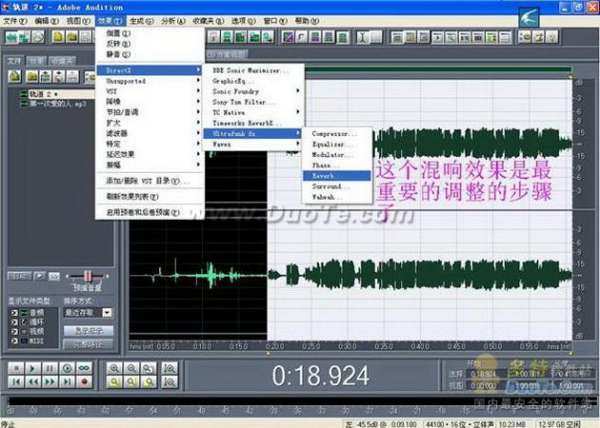Select Compressor from Ultrafunk fx submenu

(x=337, y=133)
